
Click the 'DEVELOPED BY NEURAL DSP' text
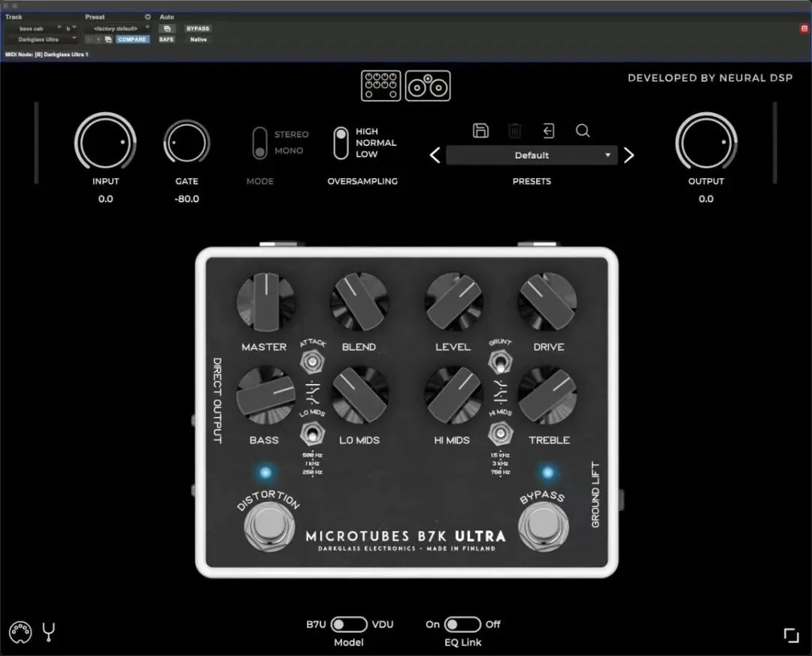coord(710,78)
